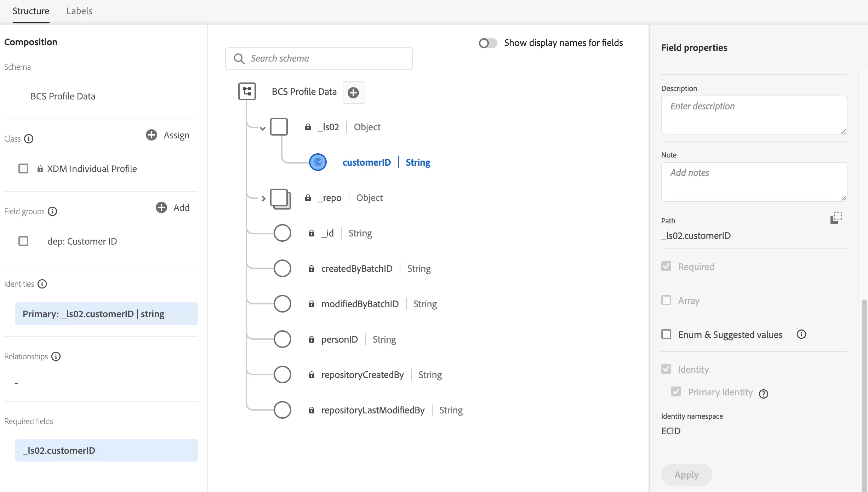Viewport: 868px width, 492px height.
Task: Select the personID field row
Action: tap(335, 339)
